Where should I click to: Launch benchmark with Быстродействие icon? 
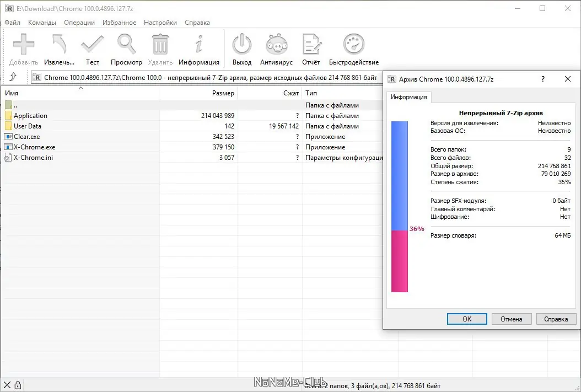coord(353,44)
